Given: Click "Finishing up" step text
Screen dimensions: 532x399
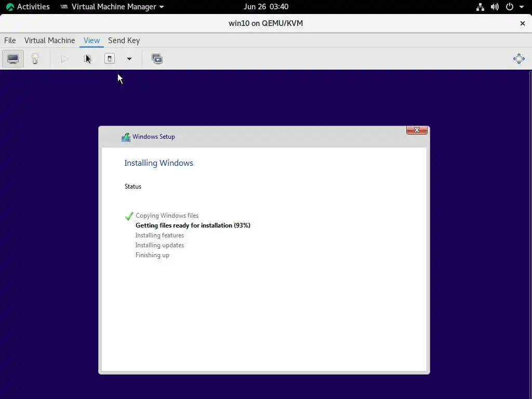Looking at the screenshot, I should [x=152, y=255].
